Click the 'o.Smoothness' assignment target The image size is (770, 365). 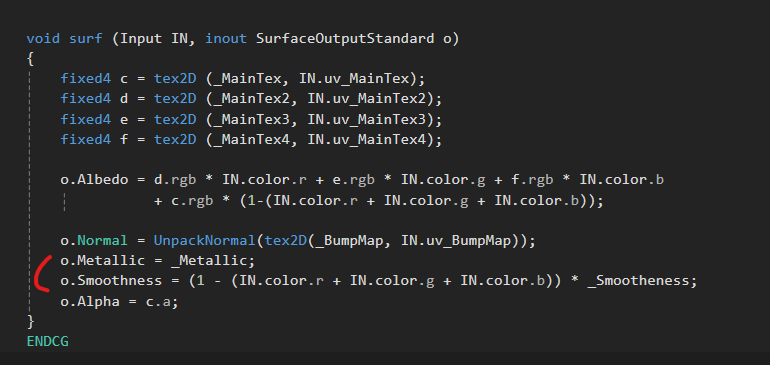(111, 281)
